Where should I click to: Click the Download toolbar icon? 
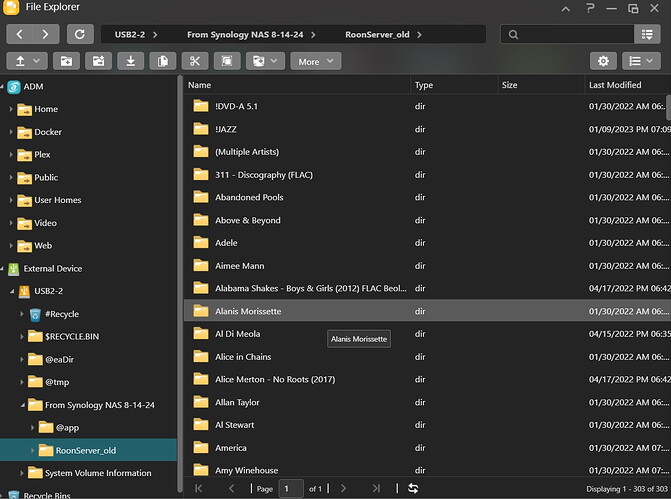131,61
